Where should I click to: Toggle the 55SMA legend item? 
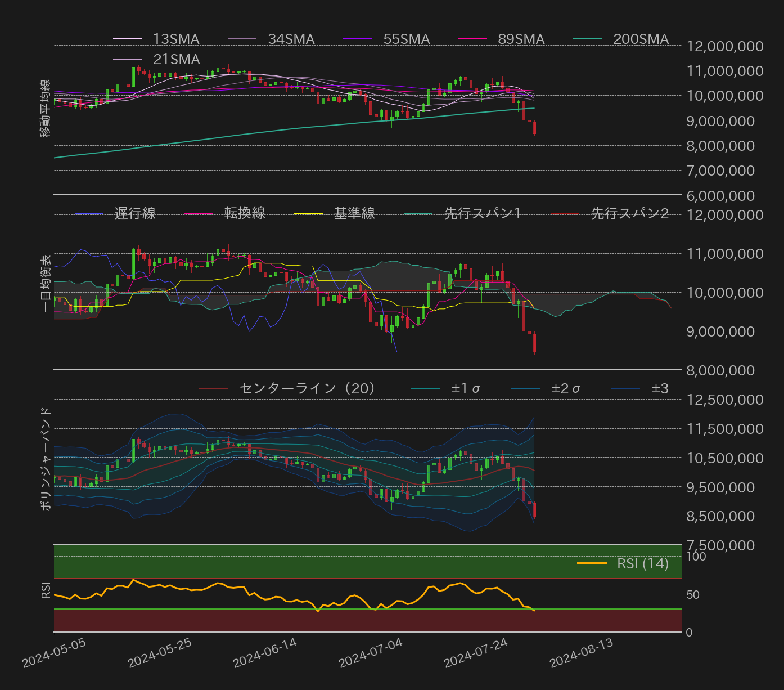coord(406,39)
